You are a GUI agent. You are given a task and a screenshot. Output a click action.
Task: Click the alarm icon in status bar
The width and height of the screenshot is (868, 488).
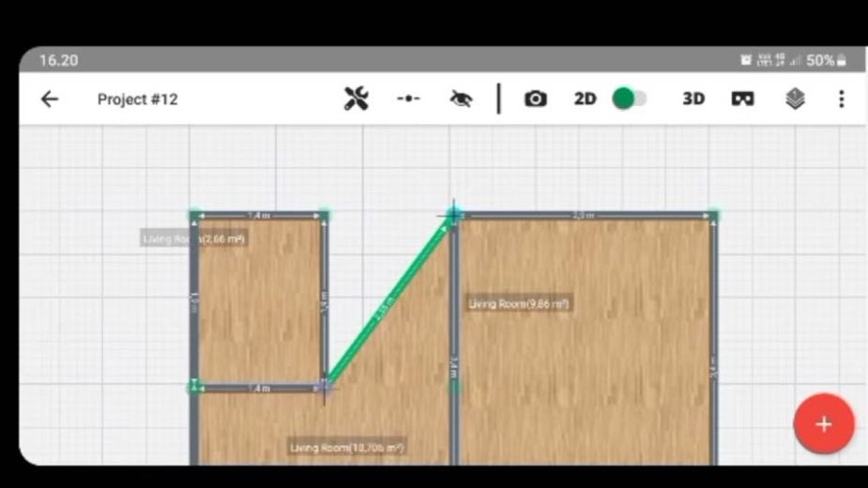pos(746,60)
